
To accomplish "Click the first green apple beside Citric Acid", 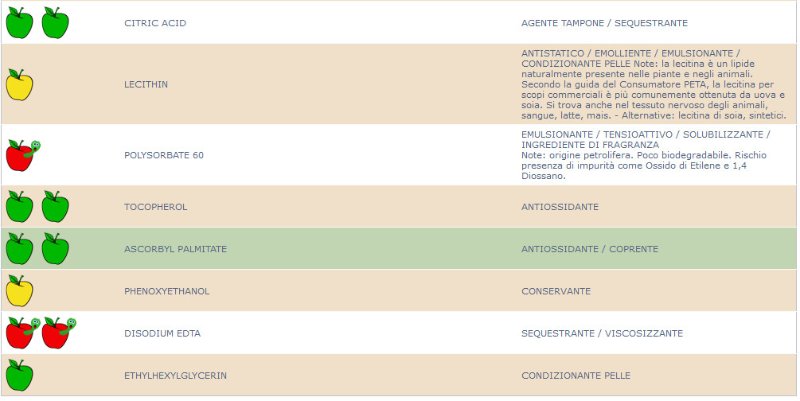I will point(19,22).
